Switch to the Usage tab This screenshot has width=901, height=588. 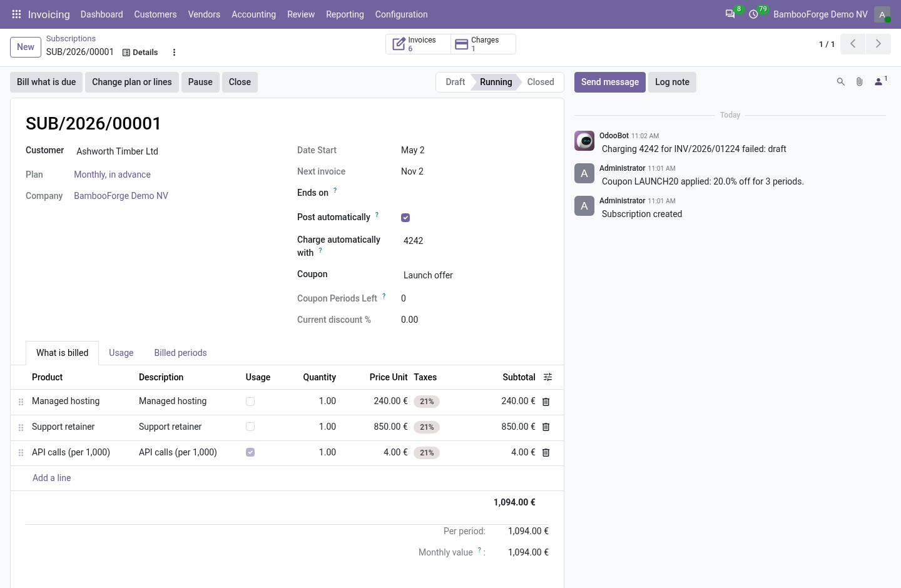coord(121,353)
